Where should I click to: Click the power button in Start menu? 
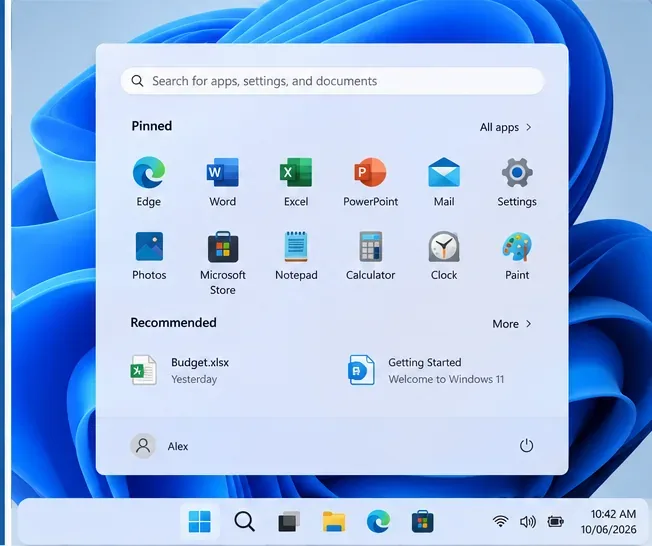click(526, 446)
